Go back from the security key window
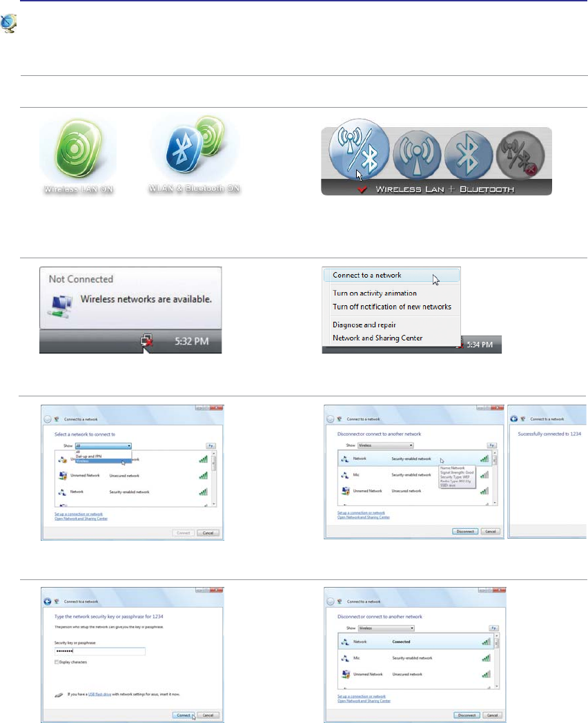Viewport: 588px width, 723px height. (x=47, y=601)
